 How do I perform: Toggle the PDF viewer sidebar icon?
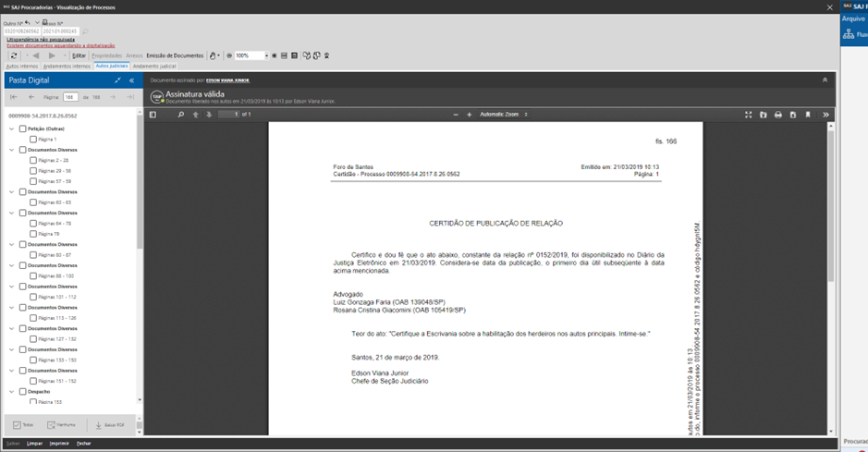[x=153, y=115]
